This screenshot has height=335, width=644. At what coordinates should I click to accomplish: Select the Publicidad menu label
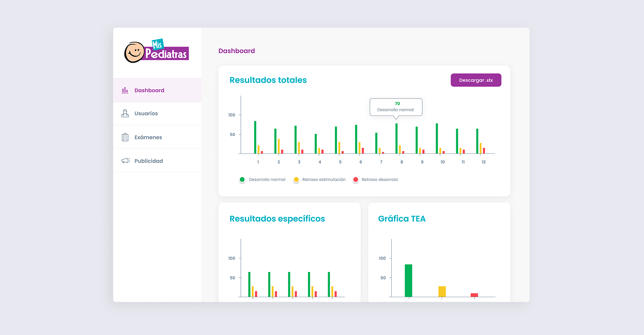coord(149,161)
